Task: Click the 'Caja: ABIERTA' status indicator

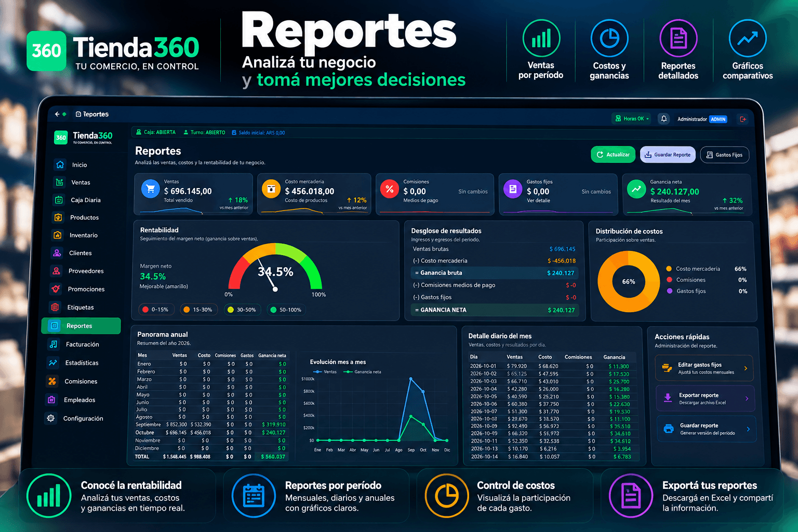Action: pos(156,132)
